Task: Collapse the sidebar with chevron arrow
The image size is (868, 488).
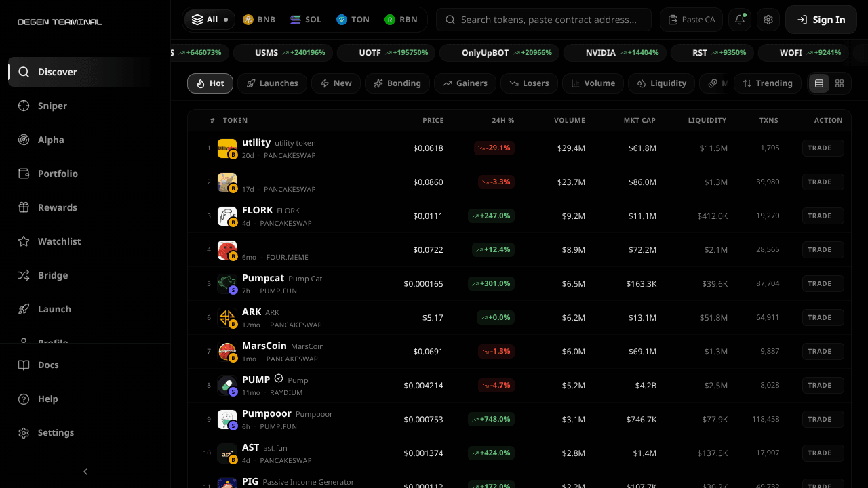Action: tap(85, 472)
